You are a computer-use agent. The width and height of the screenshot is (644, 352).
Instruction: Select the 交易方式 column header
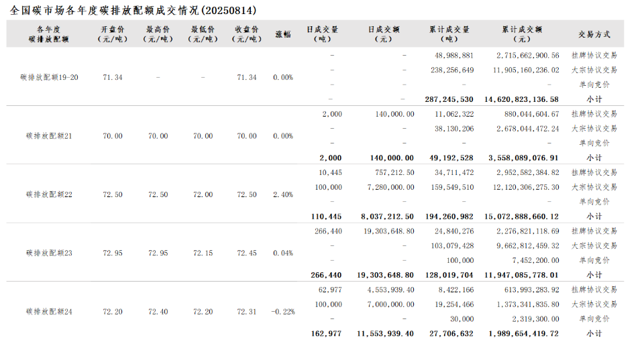(594, 34)
